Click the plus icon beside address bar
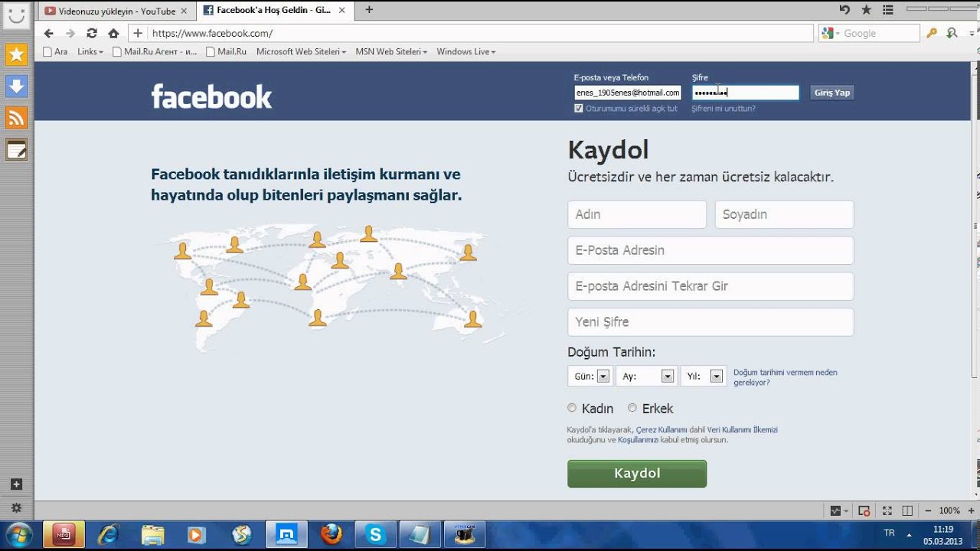This screenshot has width=980, height=551. (138, 33)
